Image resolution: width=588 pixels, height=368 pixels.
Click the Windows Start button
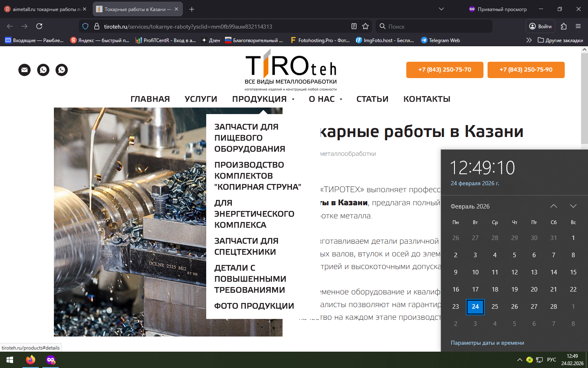pos(10,360)
